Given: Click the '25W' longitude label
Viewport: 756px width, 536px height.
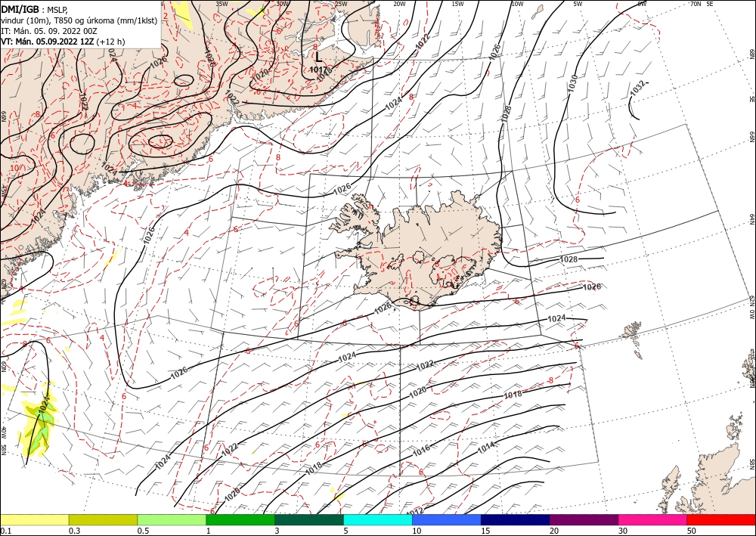Looking at the screenshot, I should [341, 4].
